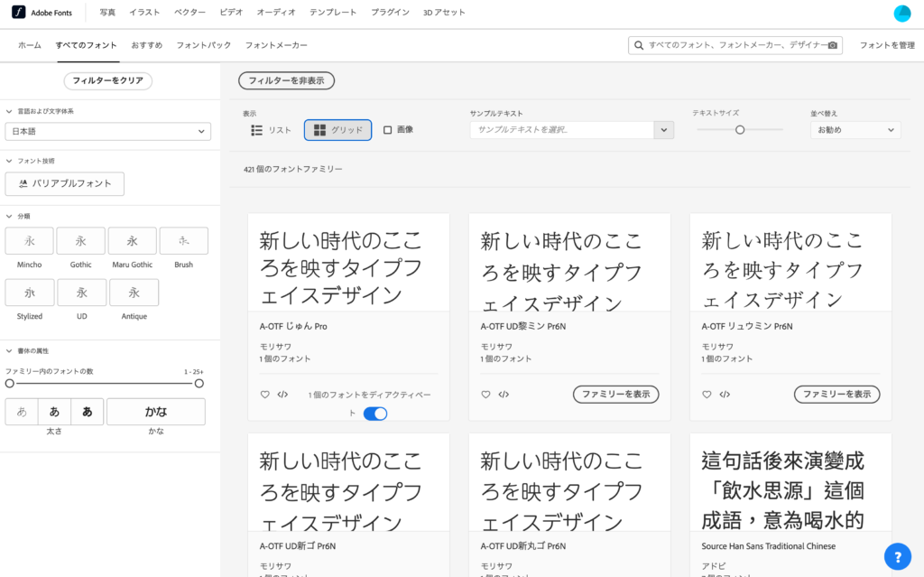The height and width of the screenshot is (577, 924).
Task: Show family for A-OTF UD黎ミン Pr6N
Action: click(615, 395)
